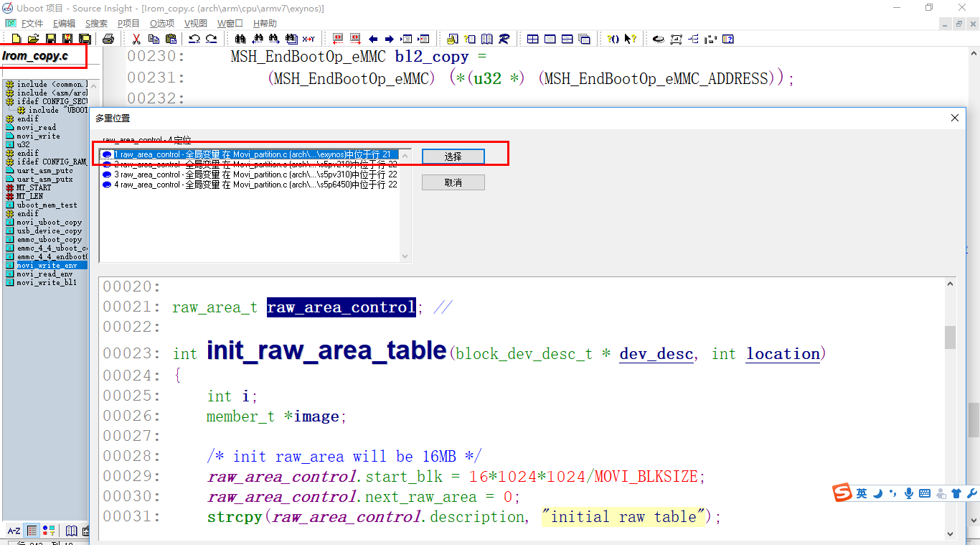Click the pointer-with-question-mark help icon
The image size is (980, 545).
[x=630, y=39]
